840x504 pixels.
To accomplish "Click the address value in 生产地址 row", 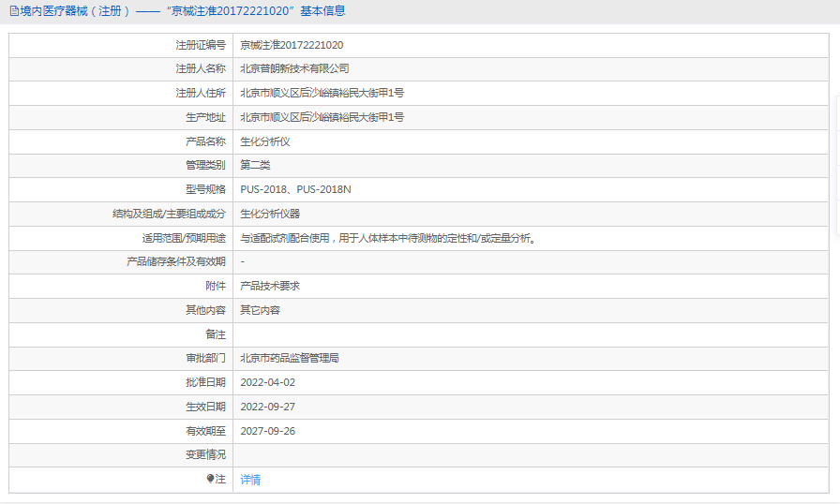I will tap(322, 117).
